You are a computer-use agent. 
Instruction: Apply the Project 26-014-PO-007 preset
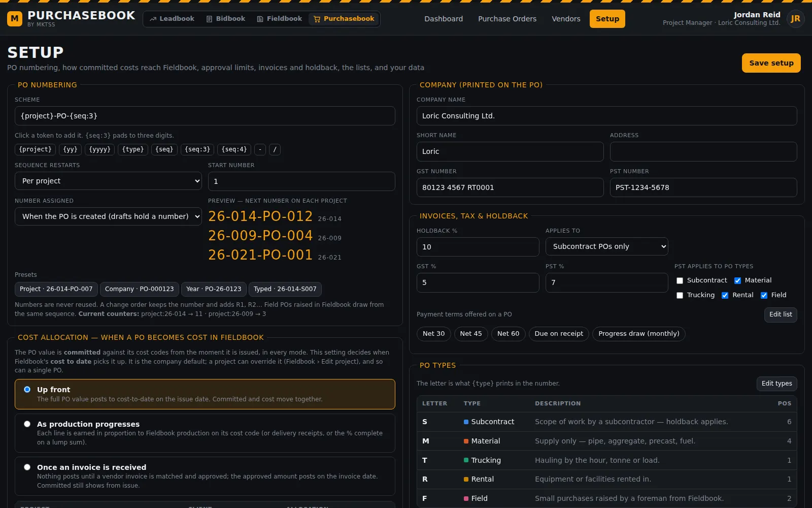tap(56, 289)
